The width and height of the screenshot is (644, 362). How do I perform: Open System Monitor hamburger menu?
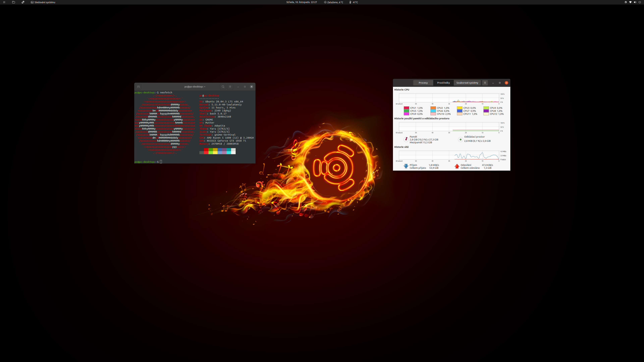tap(485, 83)
